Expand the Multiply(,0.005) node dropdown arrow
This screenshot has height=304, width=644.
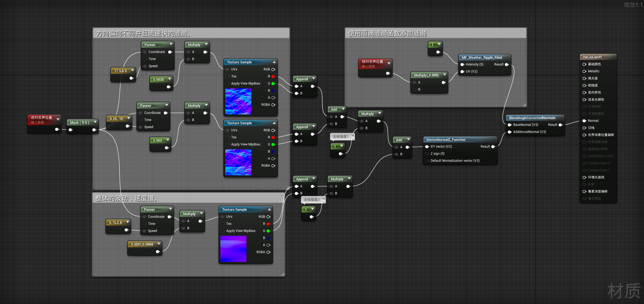[x=445, y=75]
